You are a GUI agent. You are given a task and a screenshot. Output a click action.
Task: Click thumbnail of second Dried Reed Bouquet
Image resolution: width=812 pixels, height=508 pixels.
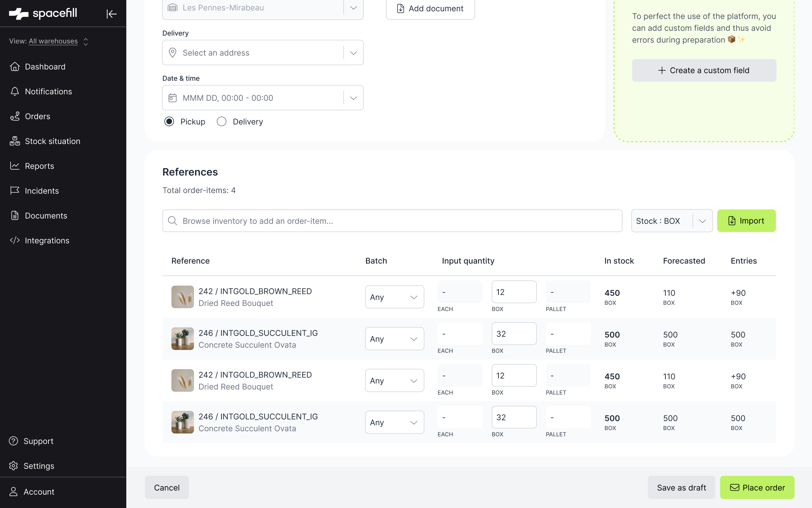(x=183, y=380)
